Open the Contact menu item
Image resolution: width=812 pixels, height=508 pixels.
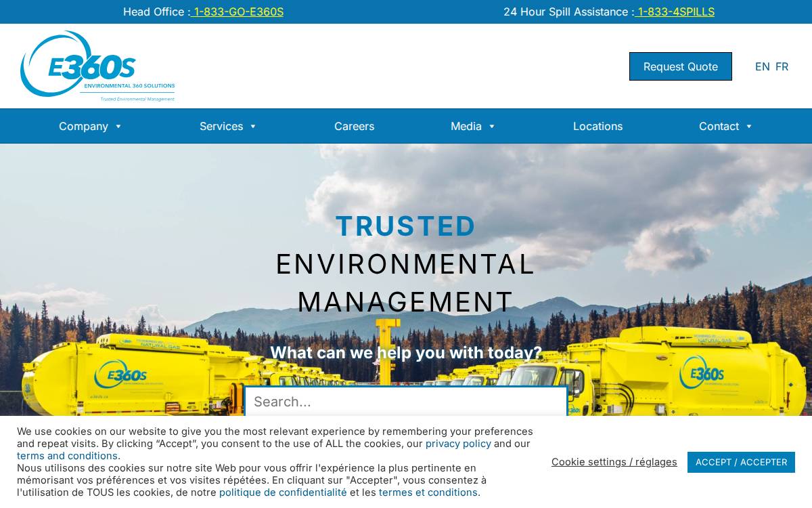719,126
